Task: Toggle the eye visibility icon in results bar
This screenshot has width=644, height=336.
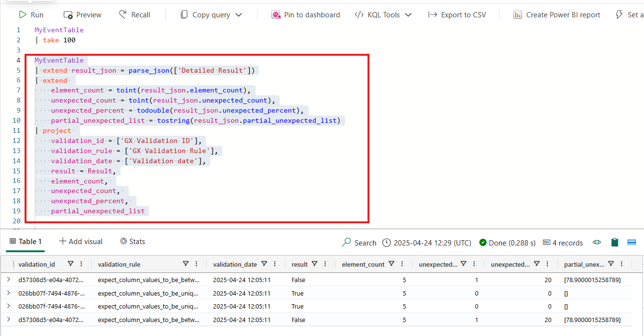Action: pos(597,243)
